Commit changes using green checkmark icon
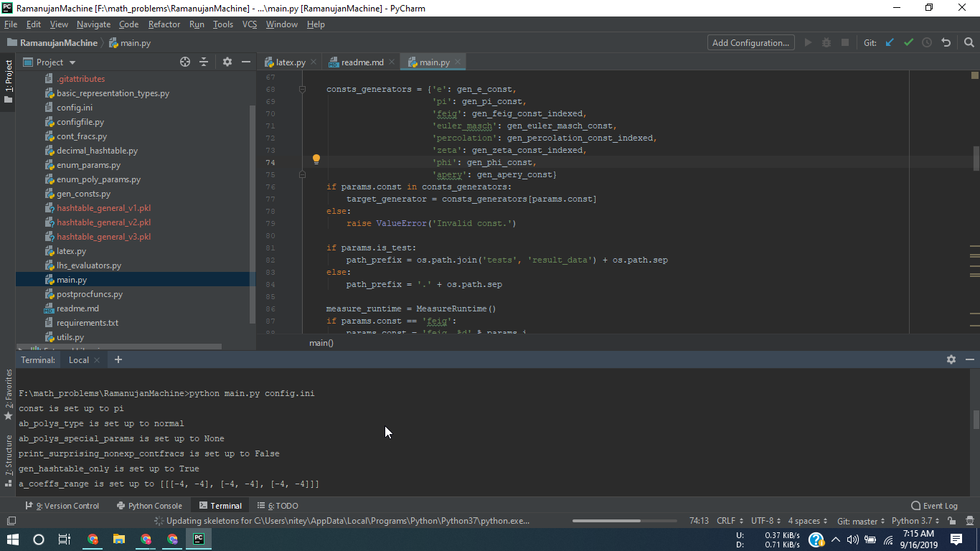Image resolution: width=980 pixels, height=551 pixels. [x=908, y=42]
